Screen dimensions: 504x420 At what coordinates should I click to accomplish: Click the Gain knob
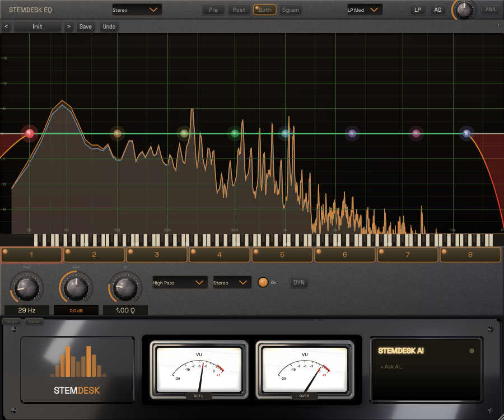pyautogui.click(x=76, y=288)
